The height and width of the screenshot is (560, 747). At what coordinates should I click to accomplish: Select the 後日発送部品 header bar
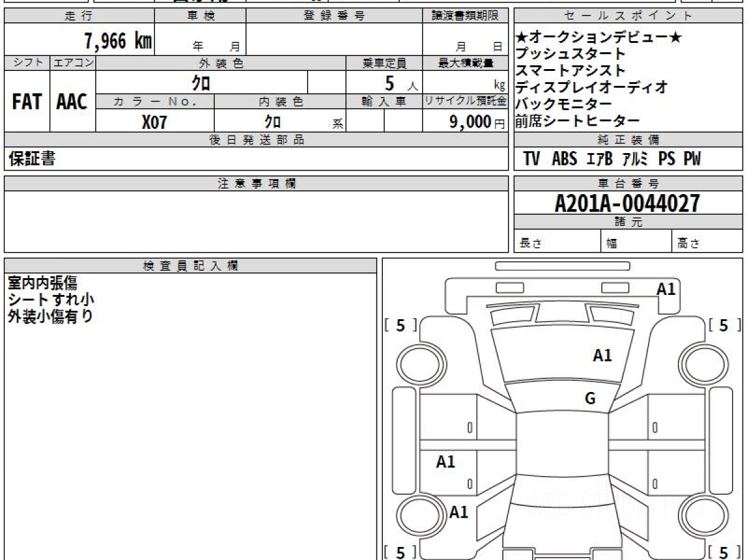coord(256,140)
